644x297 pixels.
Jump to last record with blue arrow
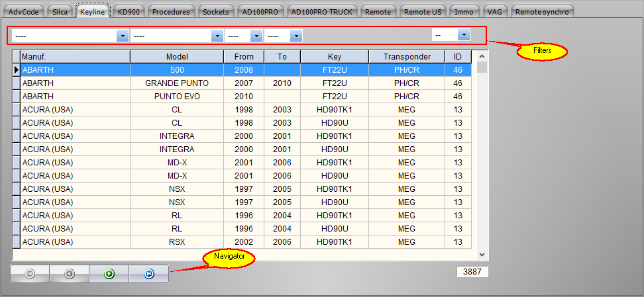pyautogui.click(x=149, y=274)
